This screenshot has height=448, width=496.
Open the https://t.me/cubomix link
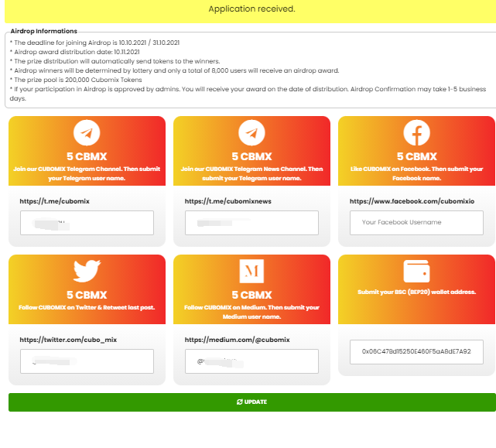(54, 201)
